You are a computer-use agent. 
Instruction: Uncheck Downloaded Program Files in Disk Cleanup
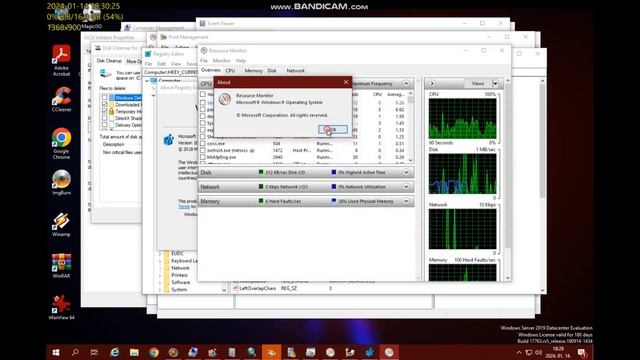(x=104, y=104)
